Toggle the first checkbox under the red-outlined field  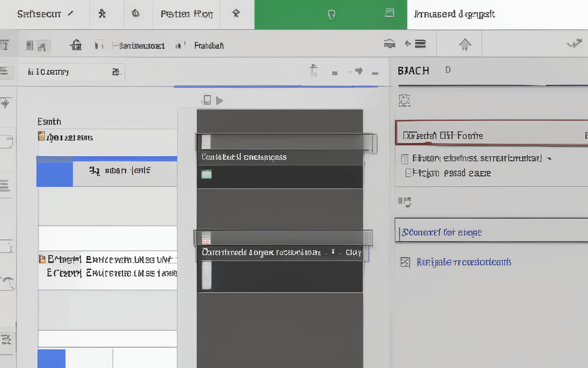[x=404, y=158]
